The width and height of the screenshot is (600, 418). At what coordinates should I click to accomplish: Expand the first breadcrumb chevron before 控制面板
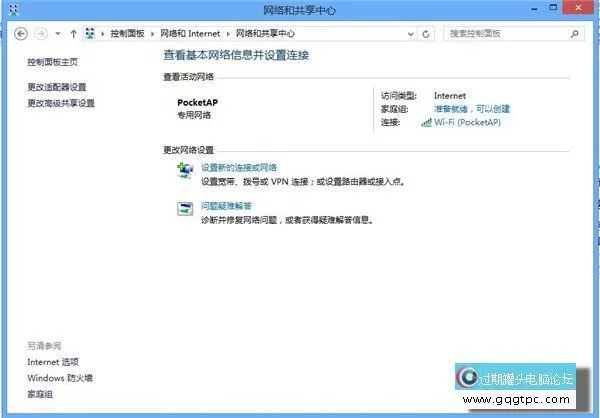[x=103, y=34]
